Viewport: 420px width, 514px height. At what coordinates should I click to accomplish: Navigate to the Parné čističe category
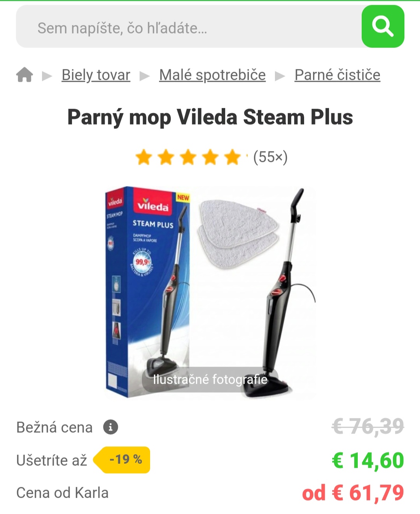338,75
